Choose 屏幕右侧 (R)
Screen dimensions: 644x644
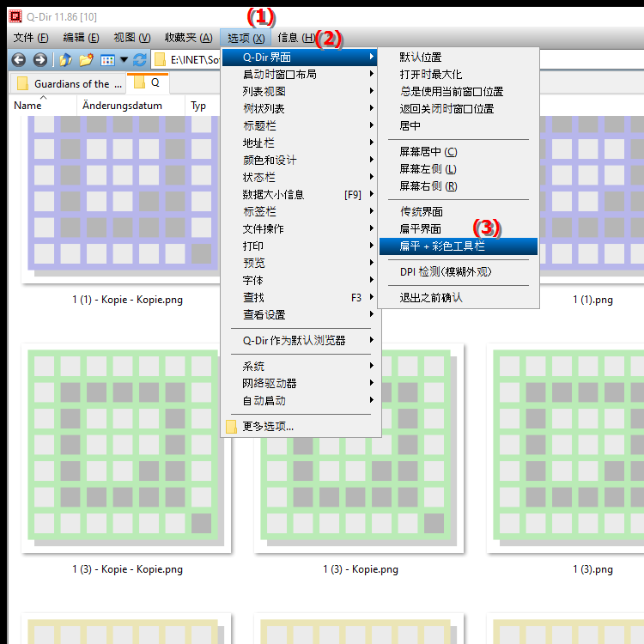click(x=459, y=186)
